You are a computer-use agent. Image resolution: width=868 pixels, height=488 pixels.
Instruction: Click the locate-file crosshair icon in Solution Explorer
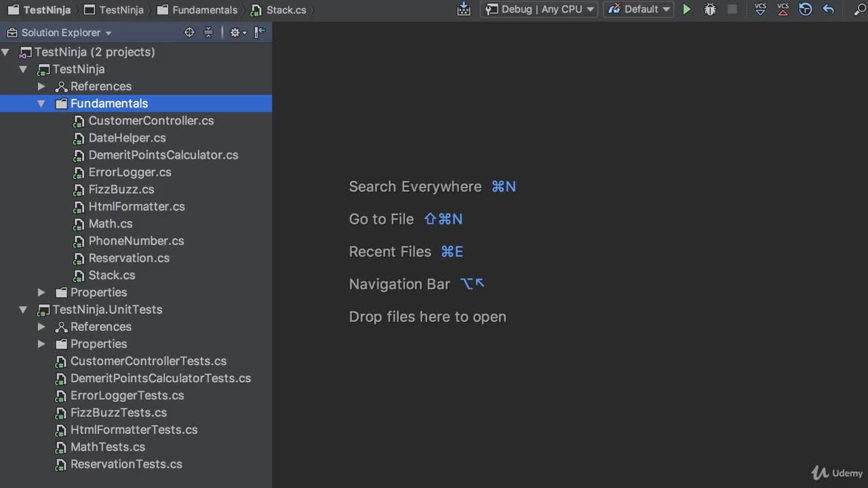[x=189, y=33]
